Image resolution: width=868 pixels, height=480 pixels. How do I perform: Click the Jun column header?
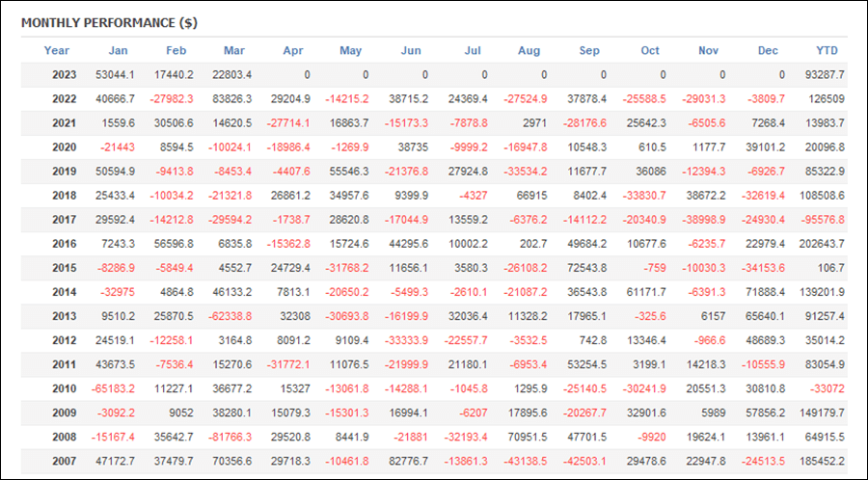click(x=411, y=50)
